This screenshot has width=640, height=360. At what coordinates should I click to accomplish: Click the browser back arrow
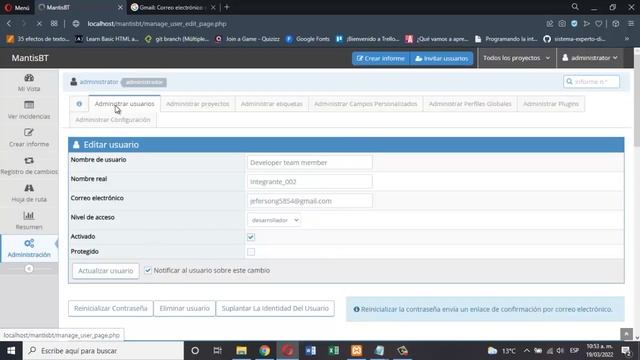pyautogui.click(x=9, y=24)
